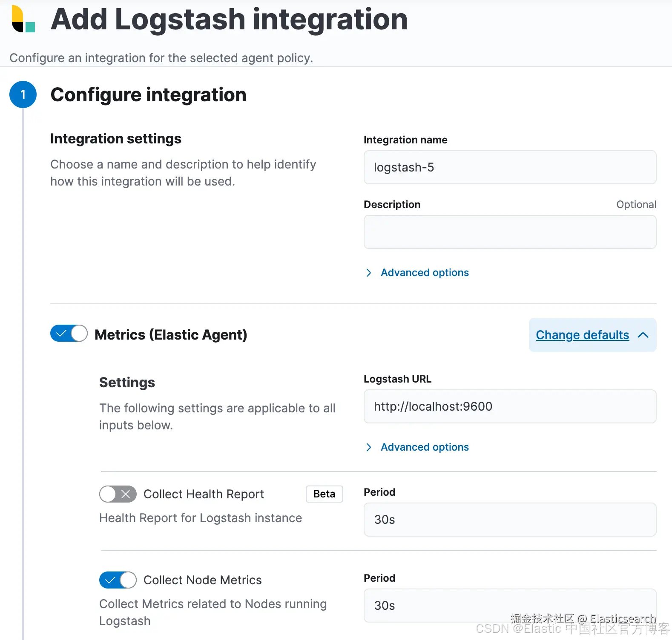
Task: Click the step 1 circle indicator
Action: click(23, 94)
